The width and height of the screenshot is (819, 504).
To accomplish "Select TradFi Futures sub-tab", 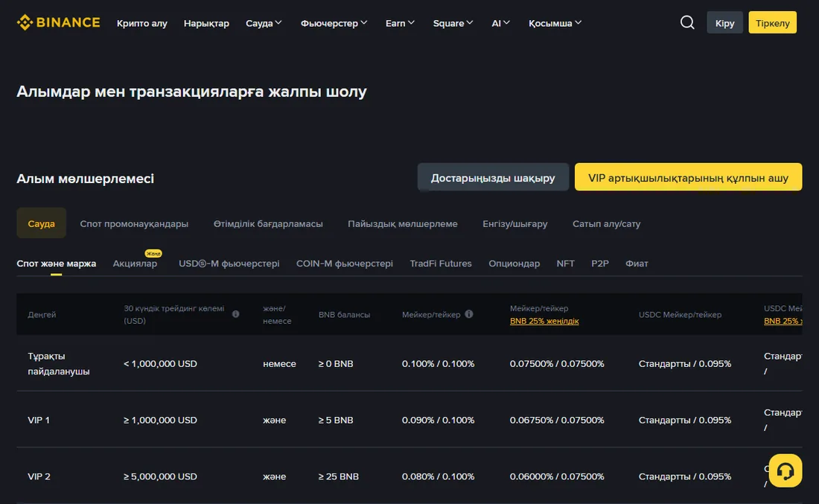I will tap(440, 264).
